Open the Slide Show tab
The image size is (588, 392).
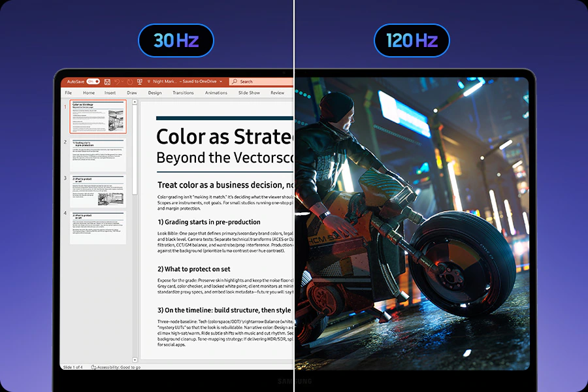click(249, 93)
